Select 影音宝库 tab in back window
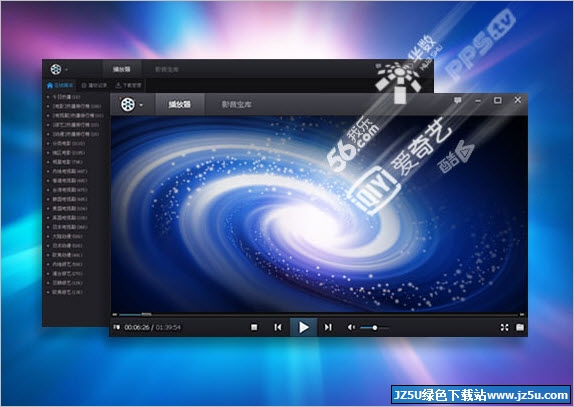This screenshot has width=574, height=407. [167, 69]
